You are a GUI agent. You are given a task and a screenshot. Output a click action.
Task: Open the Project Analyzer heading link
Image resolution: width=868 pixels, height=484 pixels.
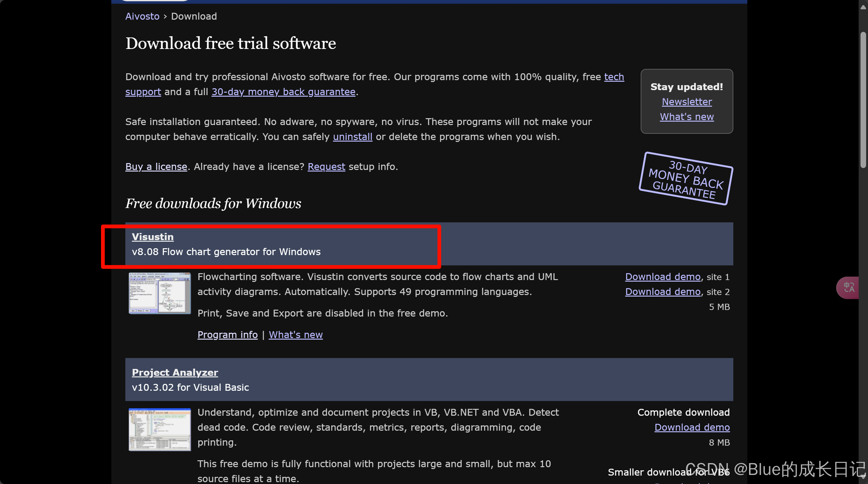175,372
